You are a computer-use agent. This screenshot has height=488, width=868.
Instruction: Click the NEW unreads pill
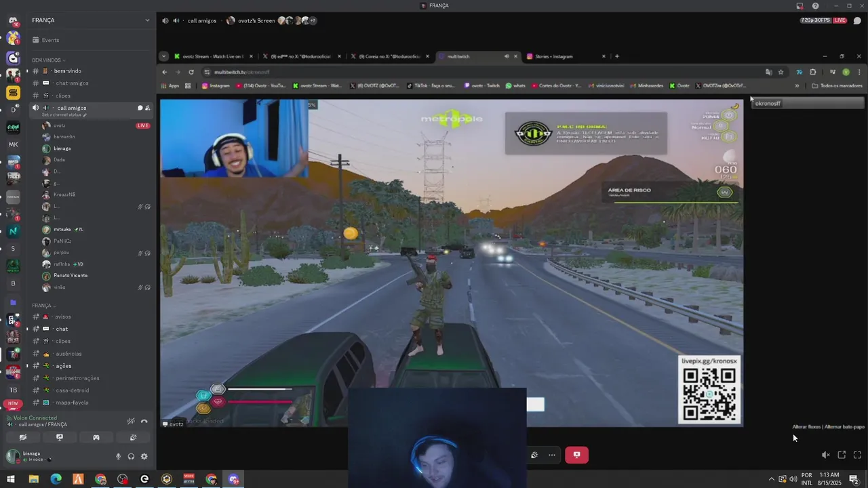tap(12, 404)
